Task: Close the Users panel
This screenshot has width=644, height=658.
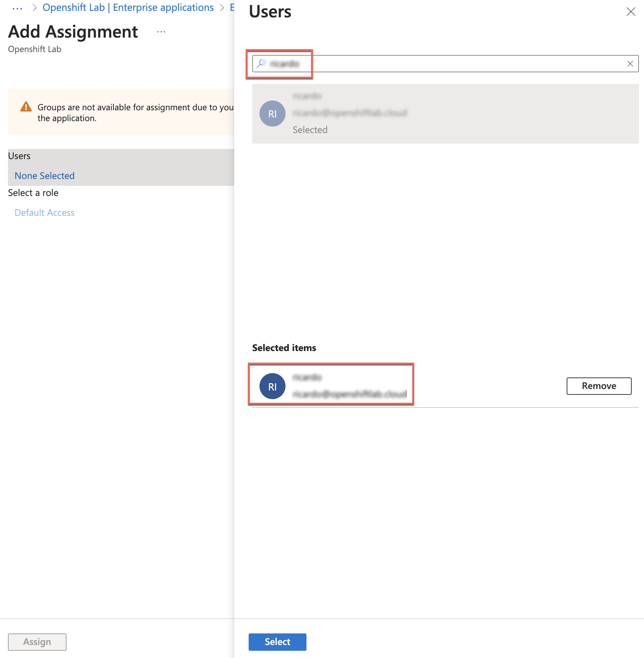Action: pos(631,12)
